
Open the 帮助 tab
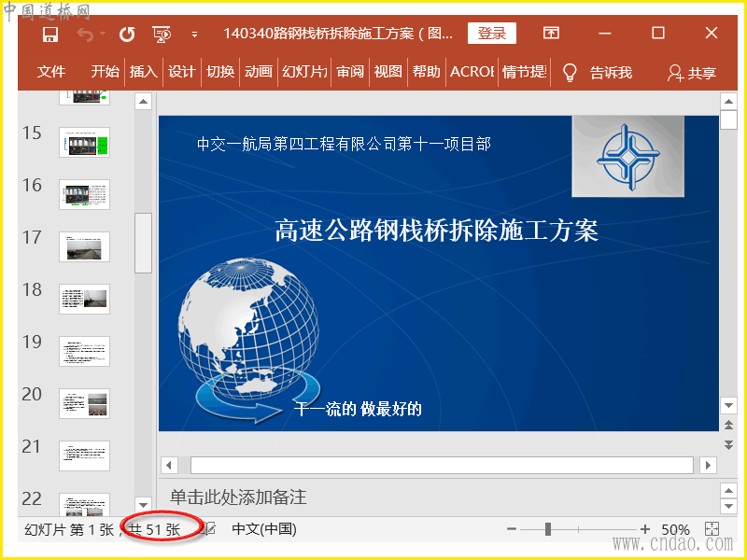click(427, 72)
